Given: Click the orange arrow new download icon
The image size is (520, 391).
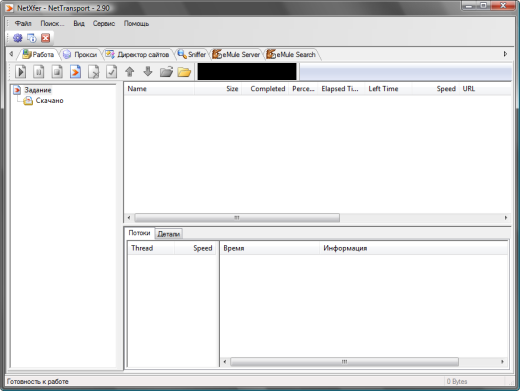Looking at the screenshot, I should coord(76,72).
